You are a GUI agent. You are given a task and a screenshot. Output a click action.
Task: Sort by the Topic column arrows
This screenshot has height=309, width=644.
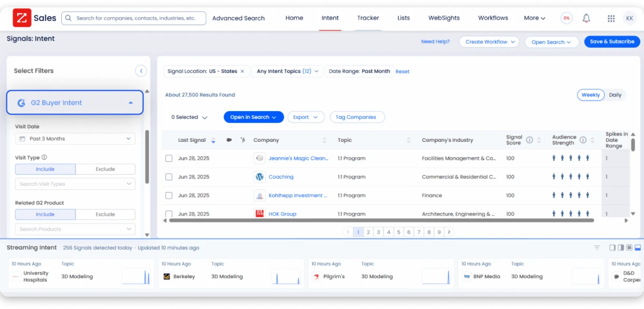408,140
